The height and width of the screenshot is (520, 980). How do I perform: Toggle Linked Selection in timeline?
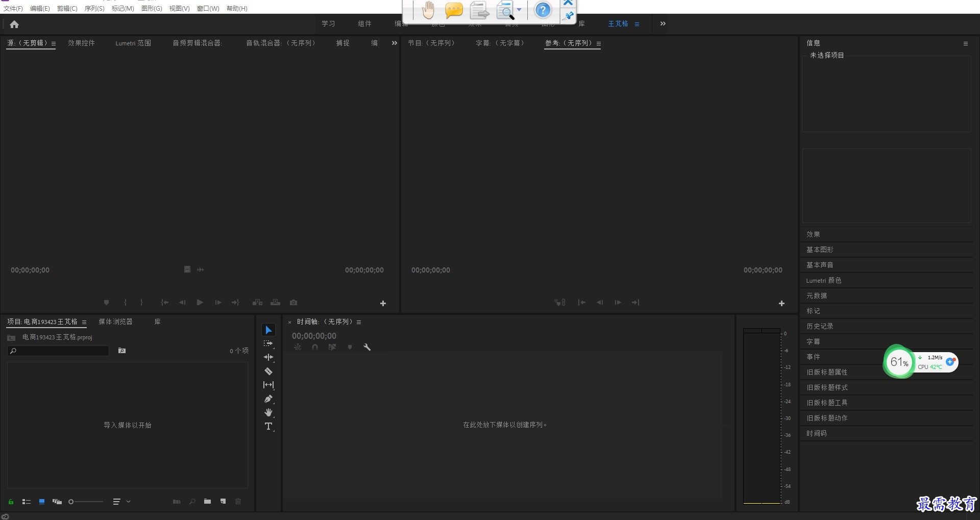click(332, 347)
